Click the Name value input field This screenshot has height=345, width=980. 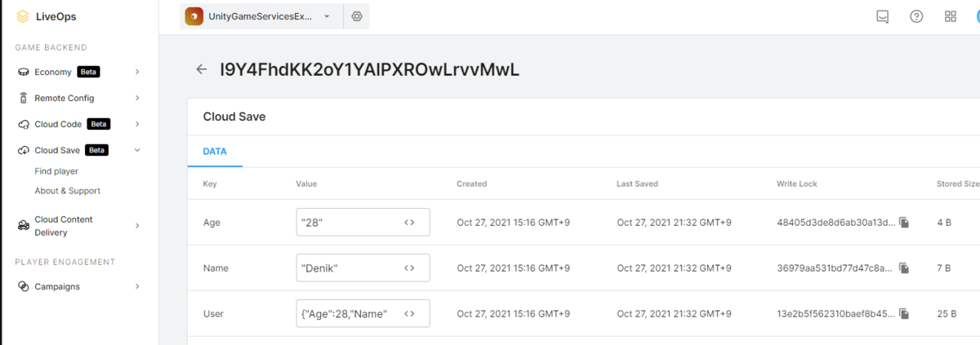[363, 268]
